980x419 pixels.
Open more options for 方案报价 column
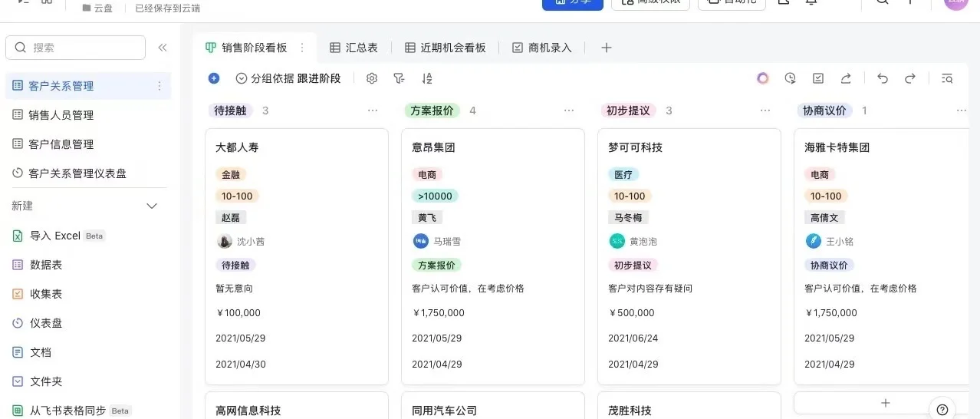tap(569, 111)
